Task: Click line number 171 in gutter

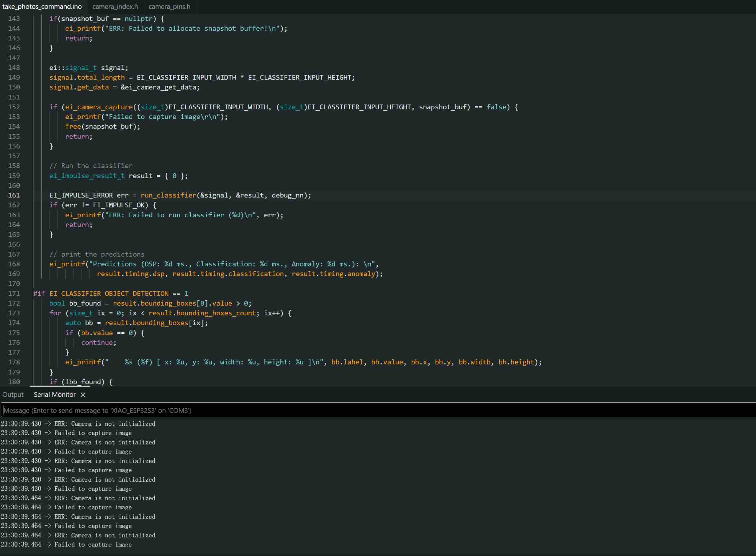Action: tap(14, 294)
